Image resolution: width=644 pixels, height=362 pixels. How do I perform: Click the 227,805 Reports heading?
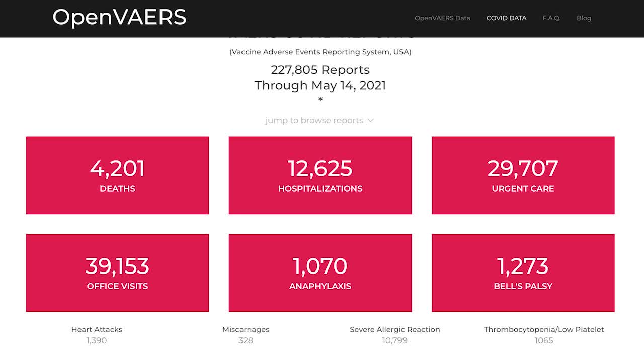[320, 70]
